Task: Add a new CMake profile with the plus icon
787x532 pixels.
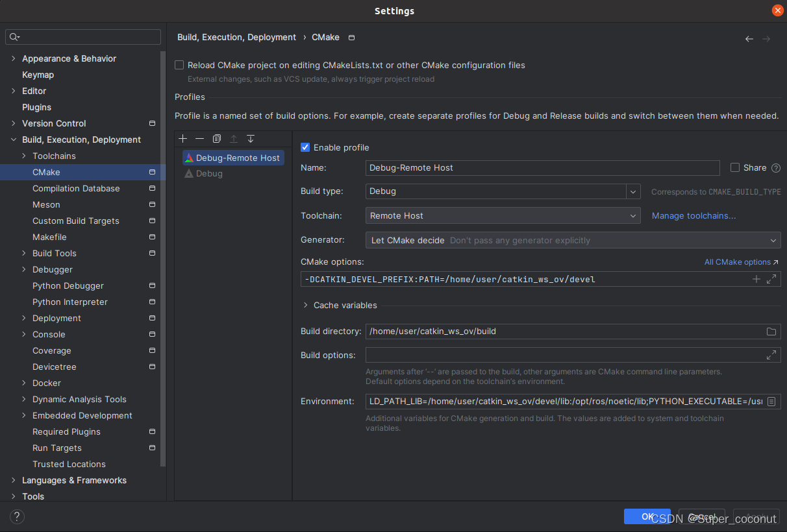Action: click(182, 138)
